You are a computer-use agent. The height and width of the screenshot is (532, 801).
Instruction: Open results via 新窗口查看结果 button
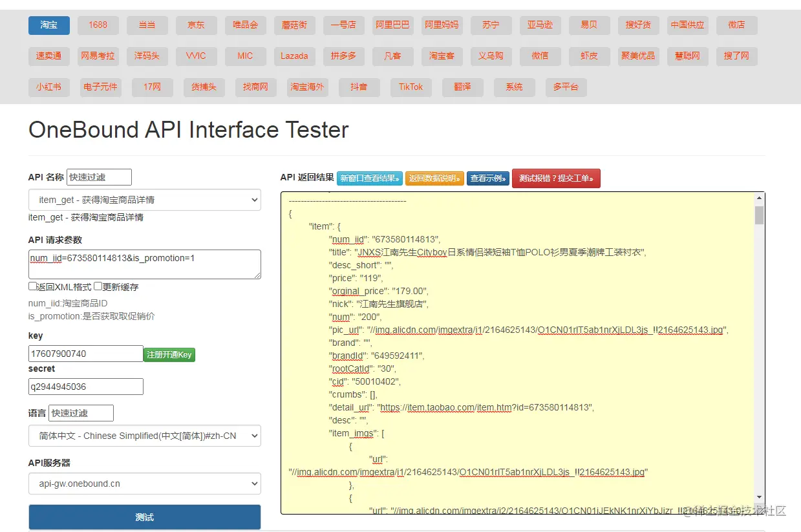370,178
